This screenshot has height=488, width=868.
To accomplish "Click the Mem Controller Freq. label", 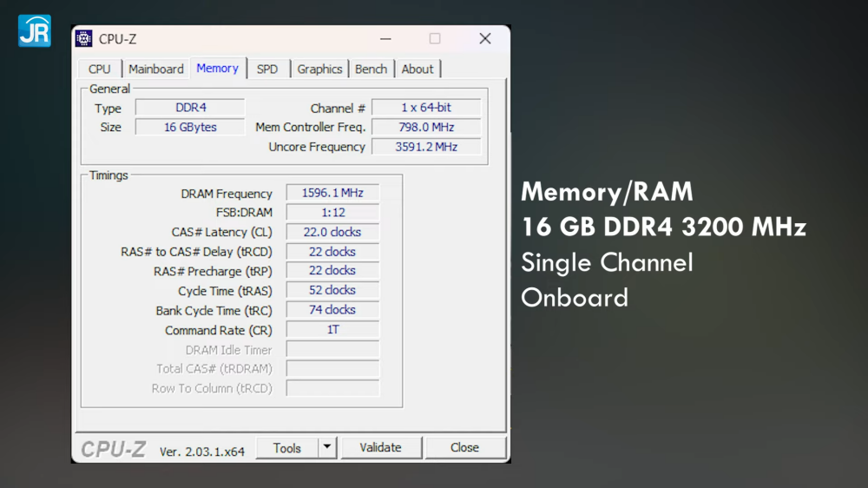I will 311,128.
